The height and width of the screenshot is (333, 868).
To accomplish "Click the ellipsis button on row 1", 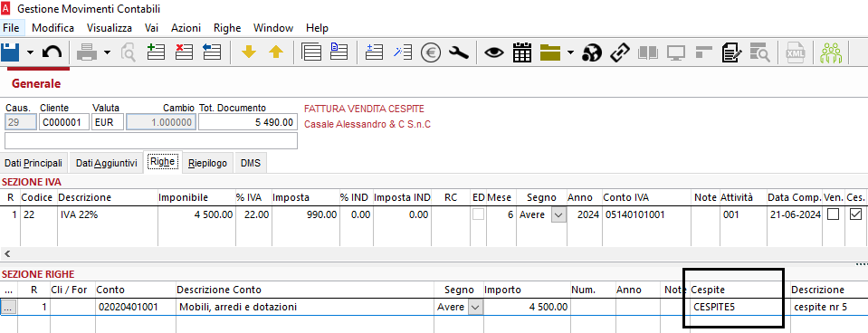I will click(8, 307).
